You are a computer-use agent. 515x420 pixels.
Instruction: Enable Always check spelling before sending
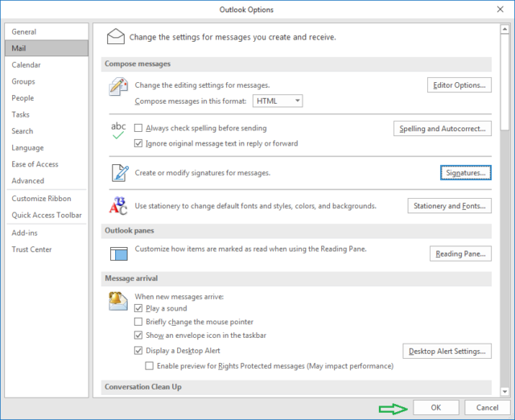pyautogui.click(x=138, y=128)
